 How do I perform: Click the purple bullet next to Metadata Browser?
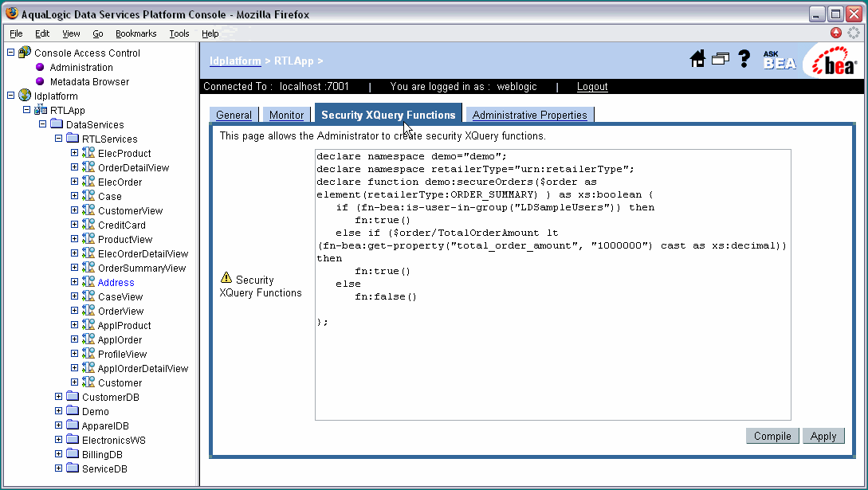[x=40, y=81]
